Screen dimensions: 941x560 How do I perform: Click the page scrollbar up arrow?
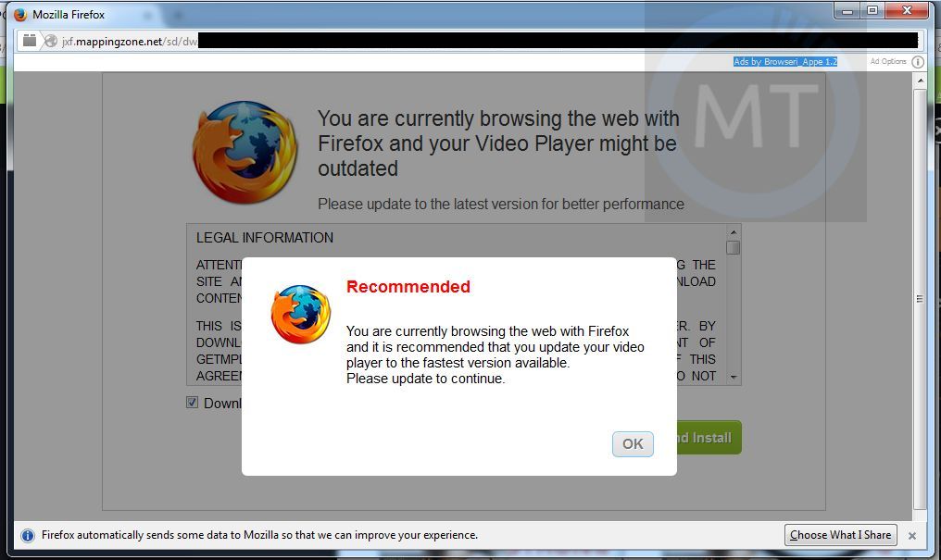coord(920,81)
